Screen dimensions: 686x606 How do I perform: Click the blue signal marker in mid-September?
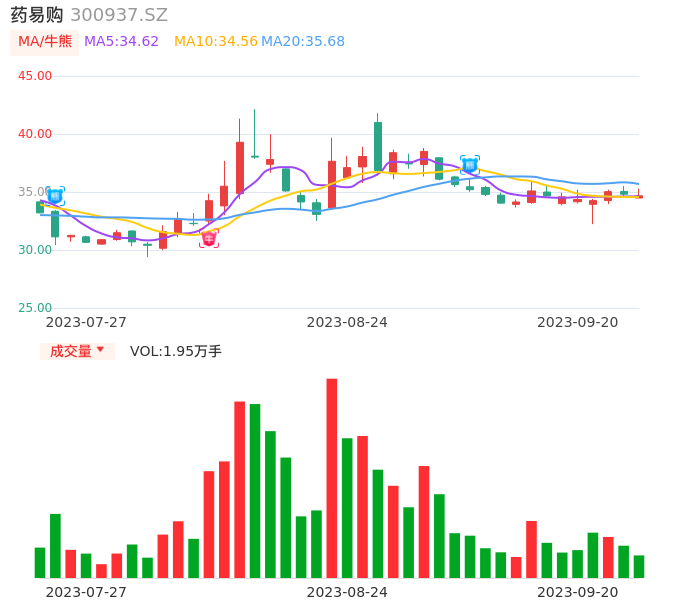470,164
